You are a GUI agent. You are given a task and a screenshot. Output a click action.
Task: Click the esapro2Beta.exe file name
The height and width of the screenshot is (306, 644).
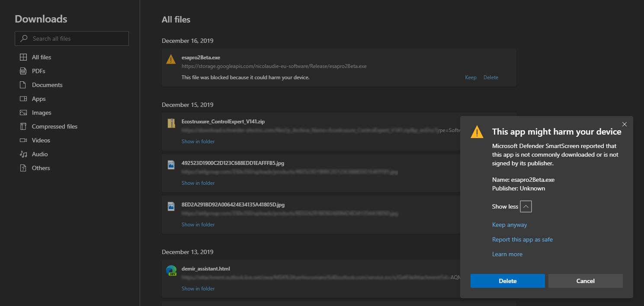201,58
